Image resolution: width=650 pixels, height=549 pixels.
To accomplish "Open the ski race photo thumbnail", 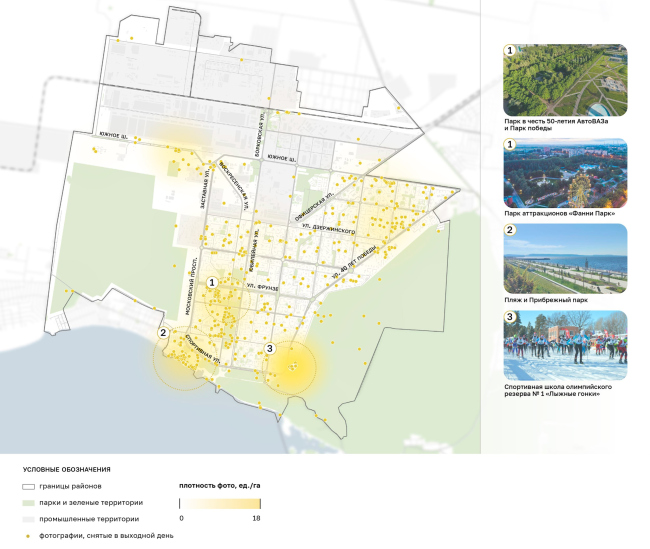I will point(566,345).
